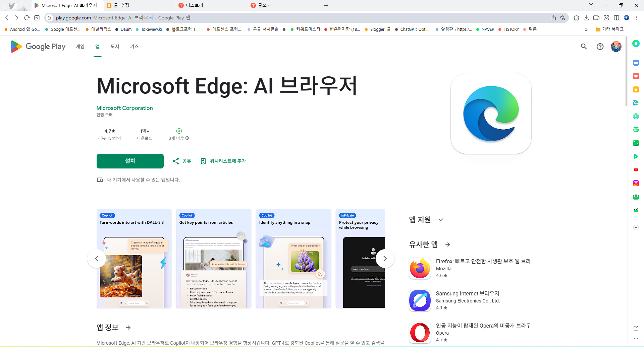Open the Naver mail sidebar icon

636,197
